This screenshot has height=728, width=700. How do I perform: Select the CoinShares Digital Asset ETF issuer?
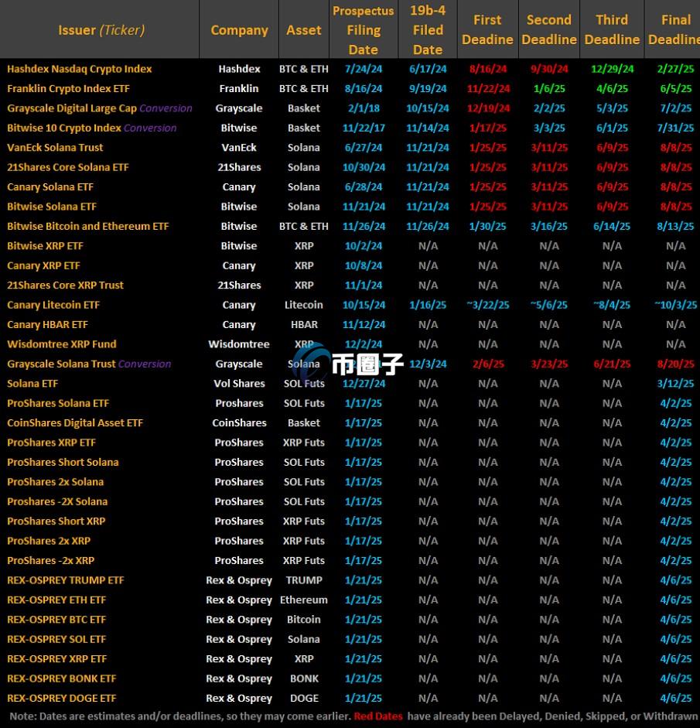tap(75, 423)
